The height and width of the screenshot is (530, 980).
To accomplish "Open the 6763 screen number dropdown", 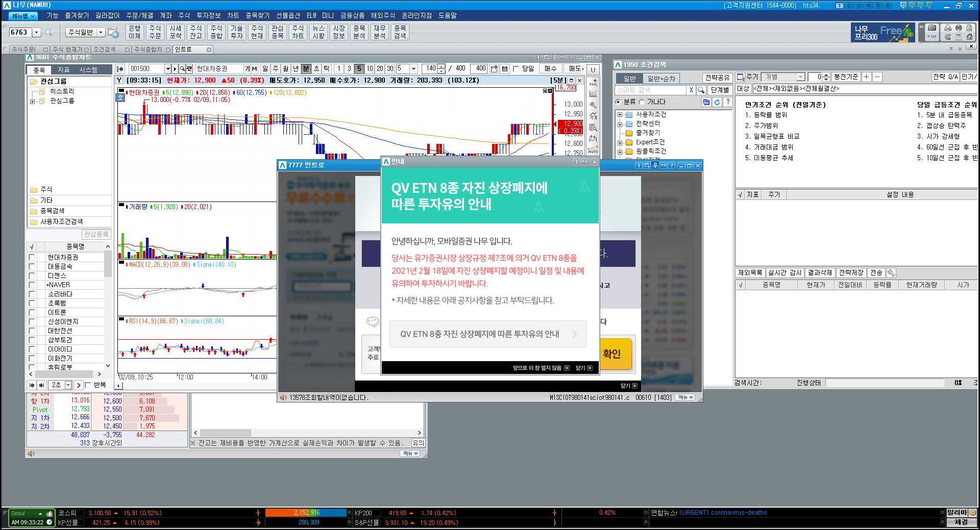I will point(36,33).
